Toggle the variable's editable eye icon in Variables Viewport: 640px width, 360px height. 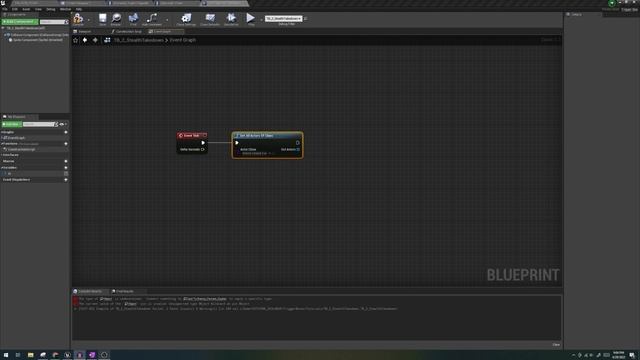coord(66,173)
